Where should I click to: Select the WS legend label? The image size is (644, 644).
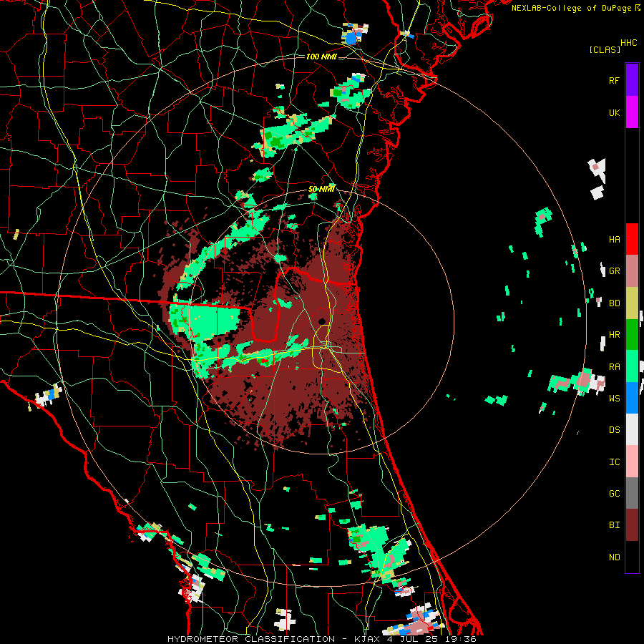click(614, 399)
